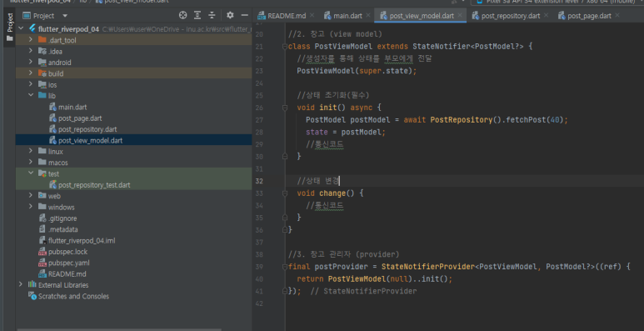Select main.dart in the project tree

72,108
